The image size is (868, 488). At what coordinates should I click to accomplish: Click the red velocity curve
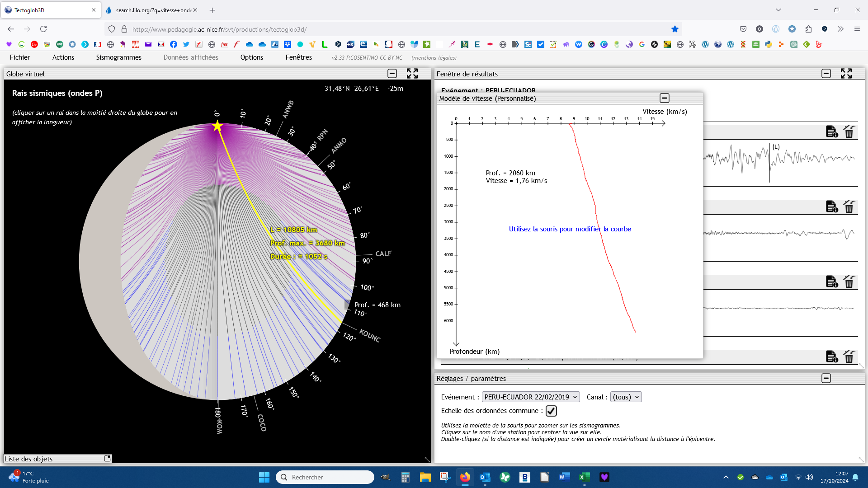(x=596, y=208)
